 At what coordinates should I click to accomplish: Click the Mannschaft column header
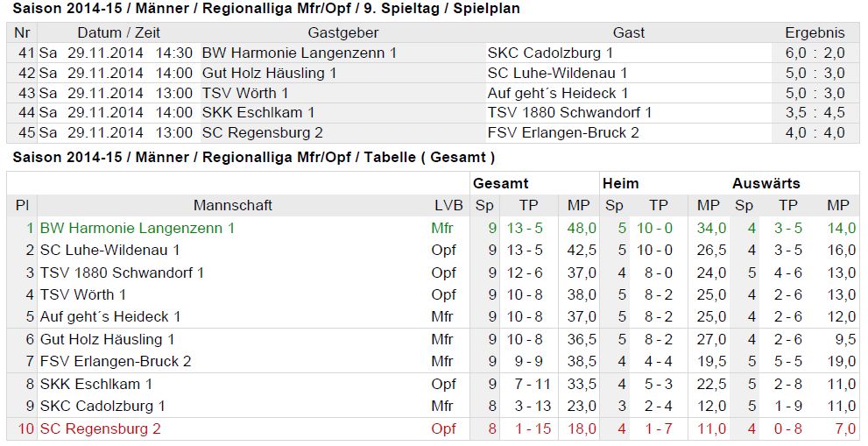[232, 206]
